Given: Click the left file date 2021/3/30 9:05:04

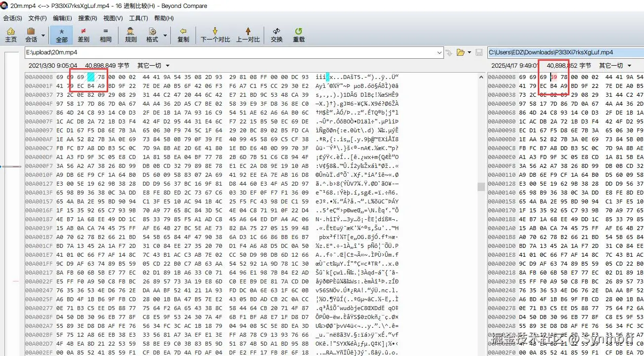Looking at the screenshot, I should click(x=53, y=65).
